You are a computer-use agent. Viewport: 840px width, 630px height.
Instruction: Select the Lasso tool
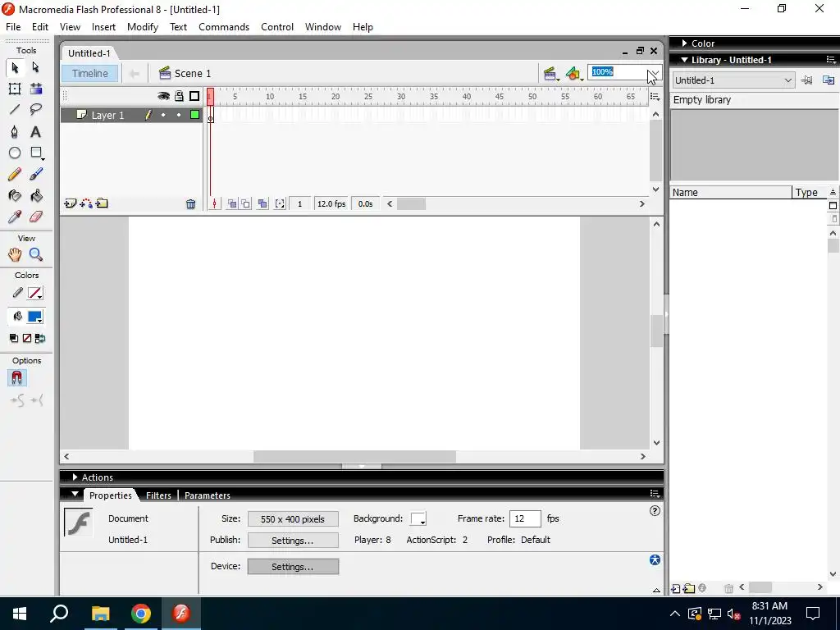[x=36, y=110]
